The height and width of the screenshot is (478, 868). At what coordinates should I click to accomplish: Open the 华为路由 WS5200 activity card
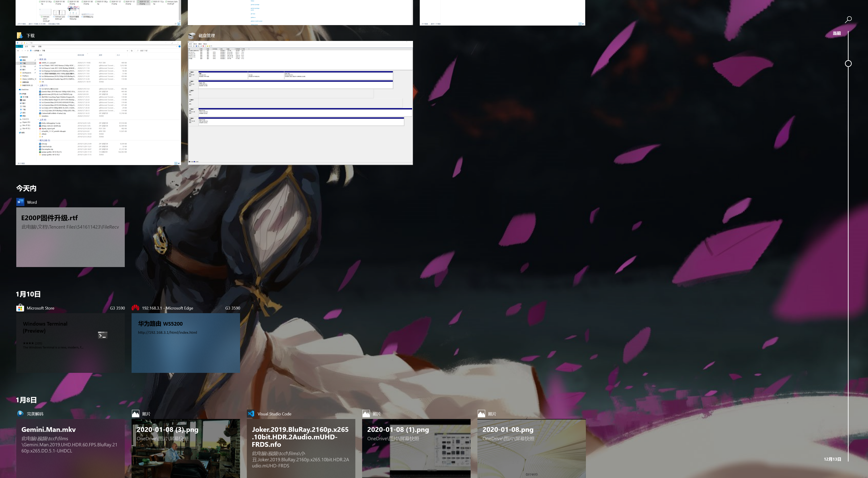pyautogui.click(x=186, y=343)
